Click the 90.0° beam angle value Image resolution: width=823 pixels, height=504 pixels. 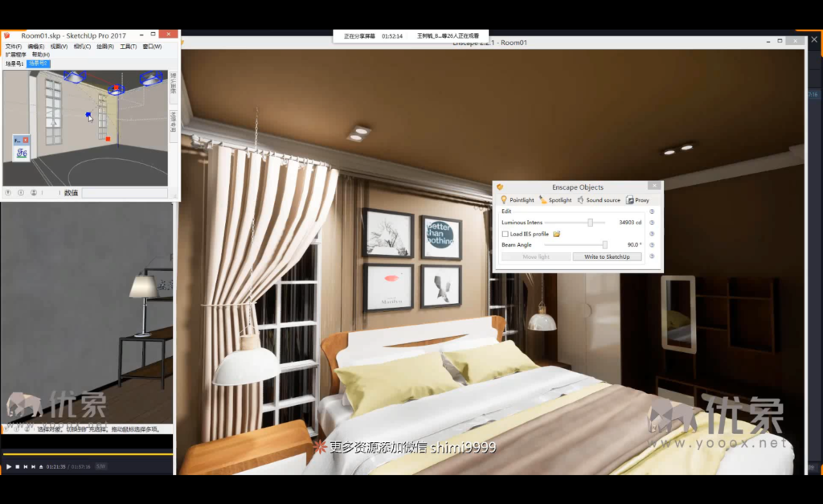click(634, 245)
